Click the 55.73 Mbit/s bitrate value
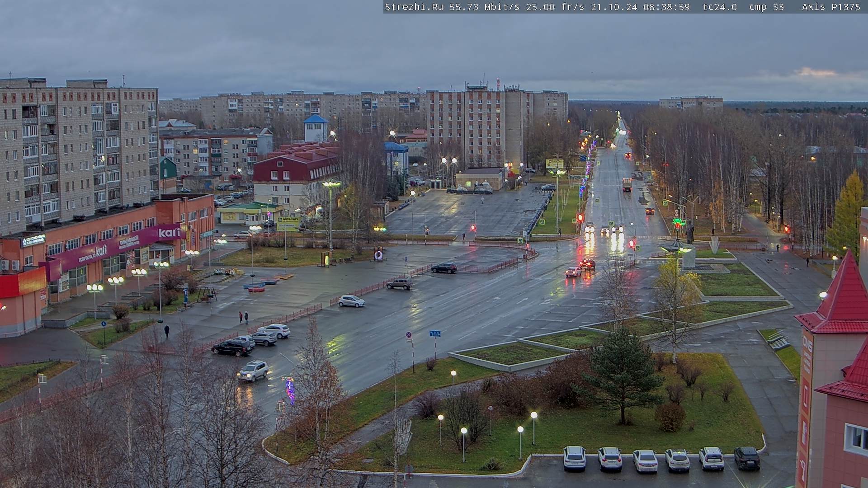 click(x=486, y=7)
